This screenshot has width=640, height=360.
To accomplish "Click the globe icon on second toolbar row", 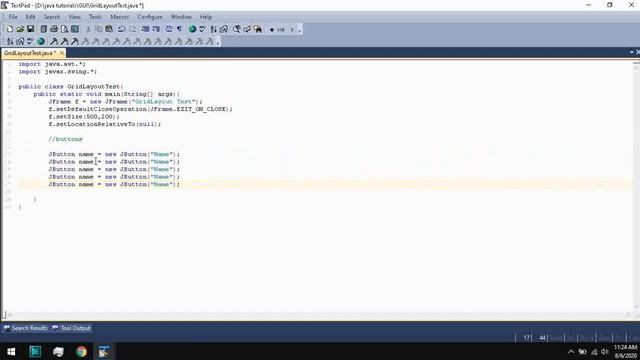I will coord(41,41).
